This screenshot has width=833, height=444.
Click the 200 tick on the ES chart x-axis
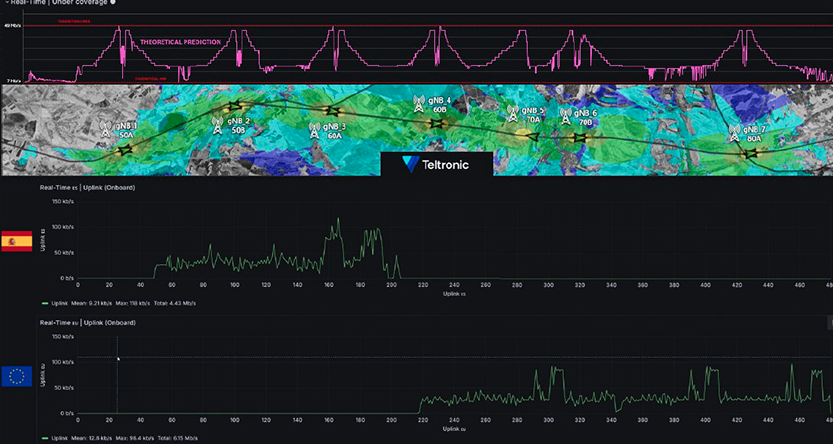[397, 285]
